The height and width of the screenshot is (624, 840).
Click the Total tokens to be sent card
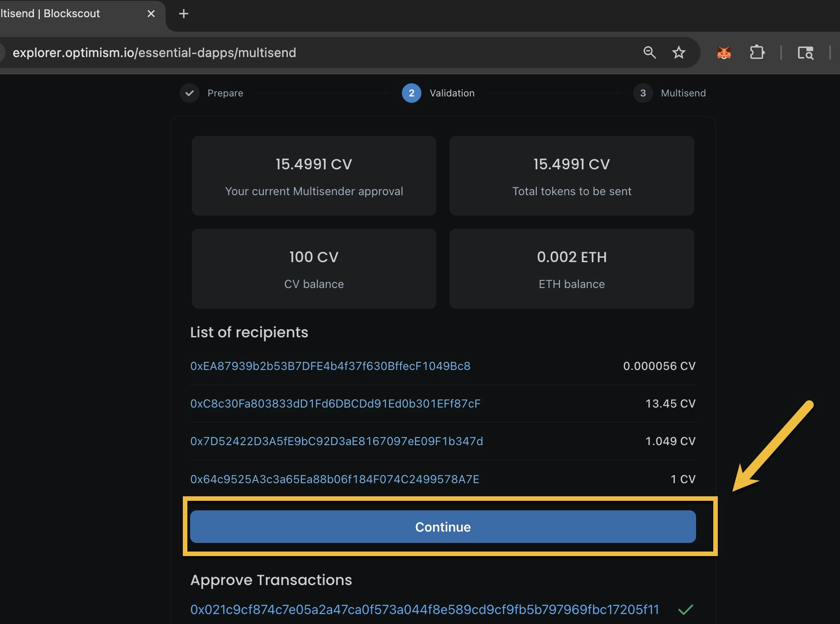(571, 176)
